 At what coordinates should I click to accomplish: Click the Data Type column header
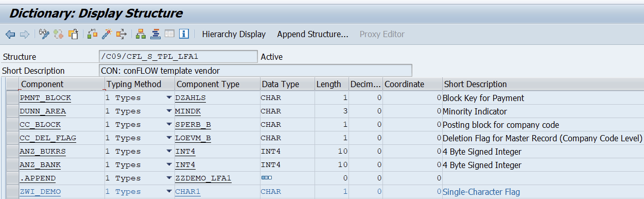click(x=287, y=84)
